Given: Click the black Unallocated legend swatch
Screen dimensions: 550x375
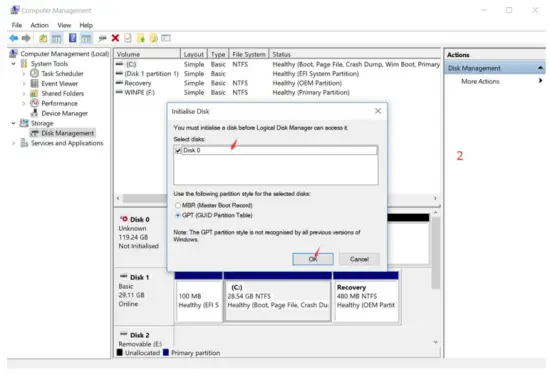Looking at the screenshot, I should (x=120, y=352).
